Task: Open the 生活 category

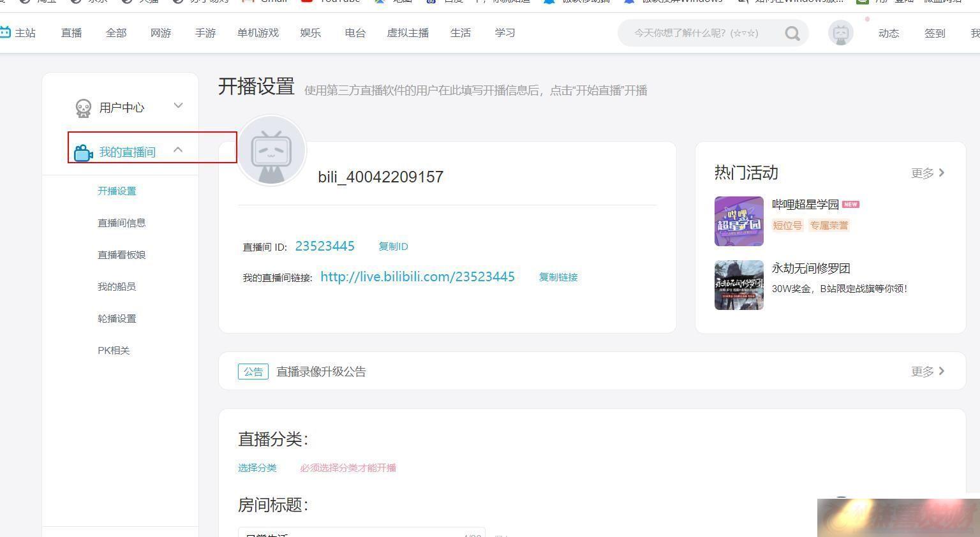Action: 460,33
